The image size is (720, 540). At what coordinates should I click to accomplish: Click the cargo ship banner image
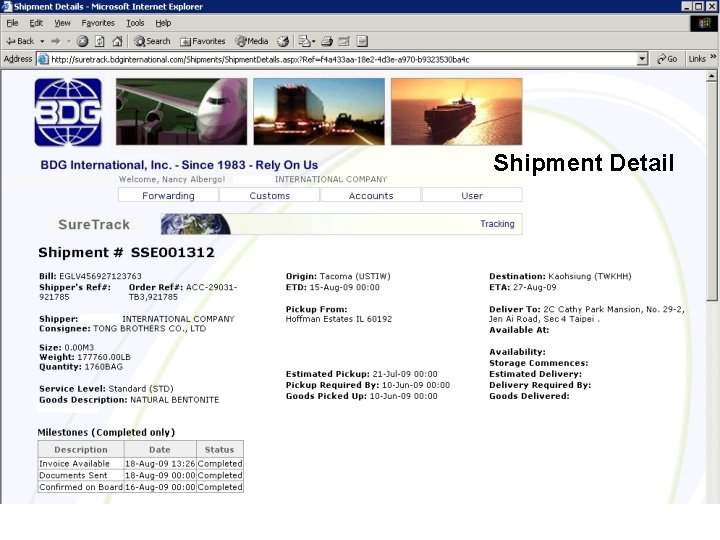456,112
